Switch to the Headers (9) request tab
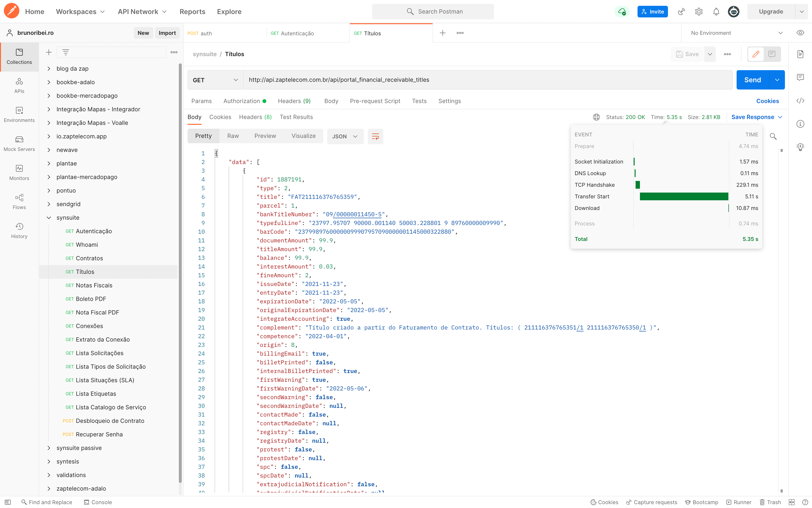The image size is (812, 508). [294, 101]
